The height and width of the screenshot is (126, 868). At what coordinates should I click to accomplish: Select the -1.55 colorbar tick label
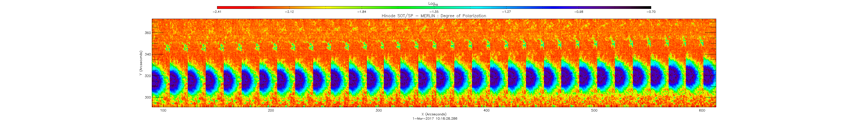pos(434,12)
